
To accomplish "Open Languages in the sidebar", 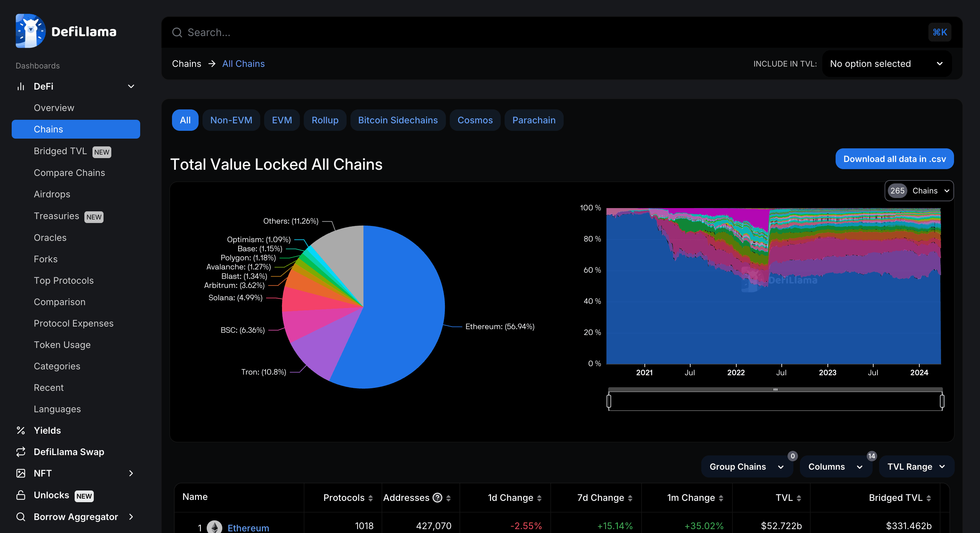I will point(57,409).
